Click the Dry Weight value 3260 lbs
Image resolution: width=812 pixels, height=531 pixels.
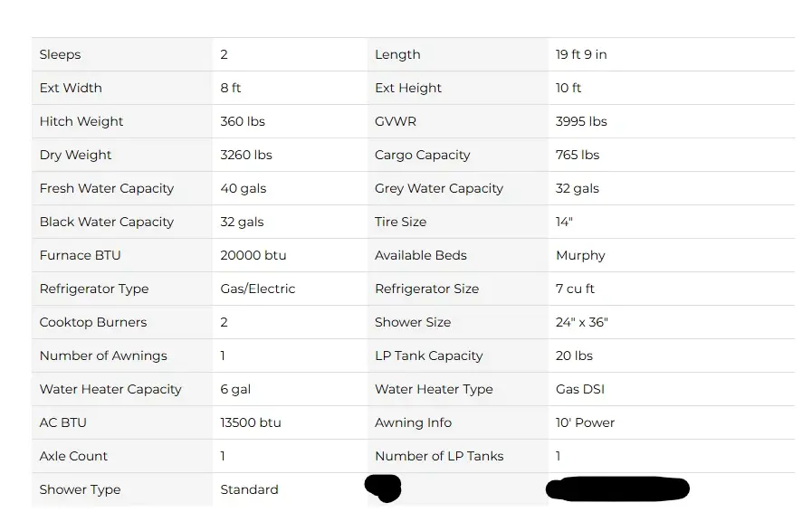coord(246,155)
